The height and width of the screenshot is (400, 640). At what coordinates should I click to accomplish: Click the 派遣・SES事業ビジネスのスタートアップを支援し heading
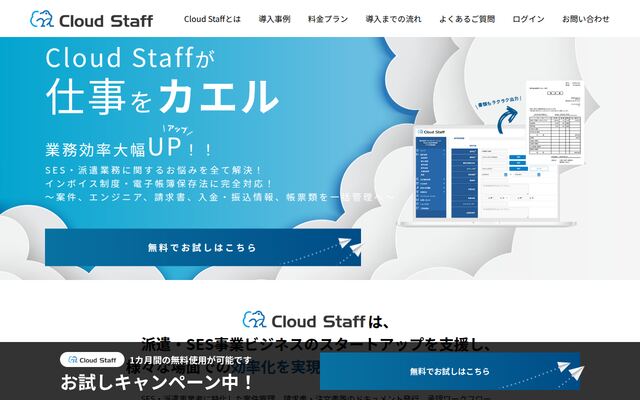(317, 345)
